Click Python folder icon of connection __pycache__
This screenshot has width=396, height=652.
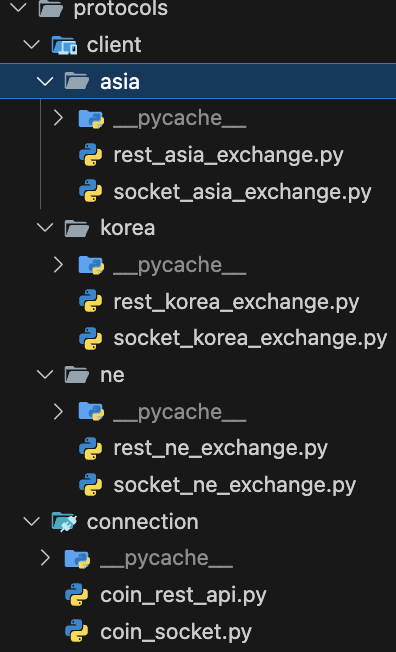click(77, 558)
